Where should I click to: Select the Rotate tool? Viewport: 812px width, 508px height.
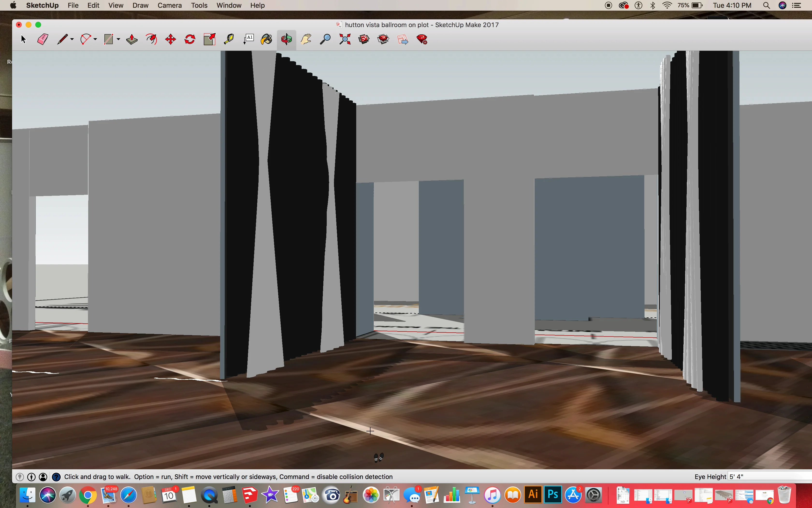(x=190, y=40)
